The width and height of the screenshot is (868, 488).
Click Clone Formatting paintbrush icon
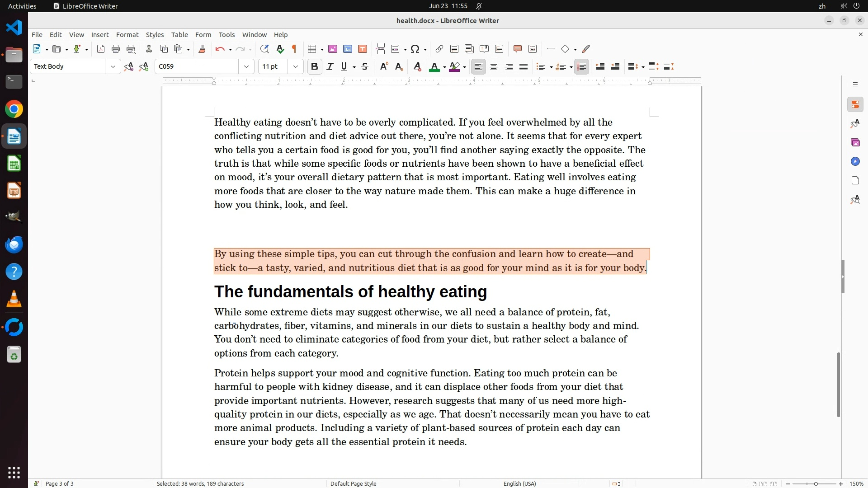[202, 49]
